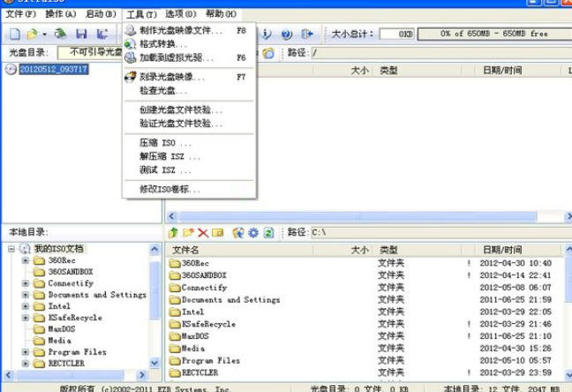Select the 20120512_093717 disc tree node
Screen dimensions: 572x392
(x=54, y=69)
